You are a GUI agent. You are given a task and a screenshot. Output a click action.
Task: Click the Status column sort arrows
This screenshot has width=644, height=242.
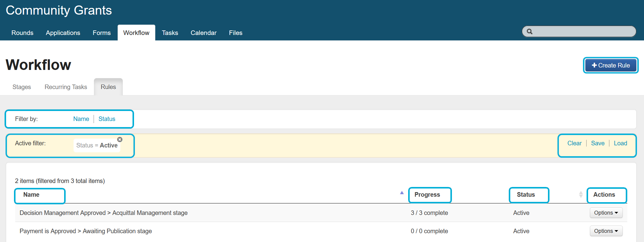coord(580,195)
